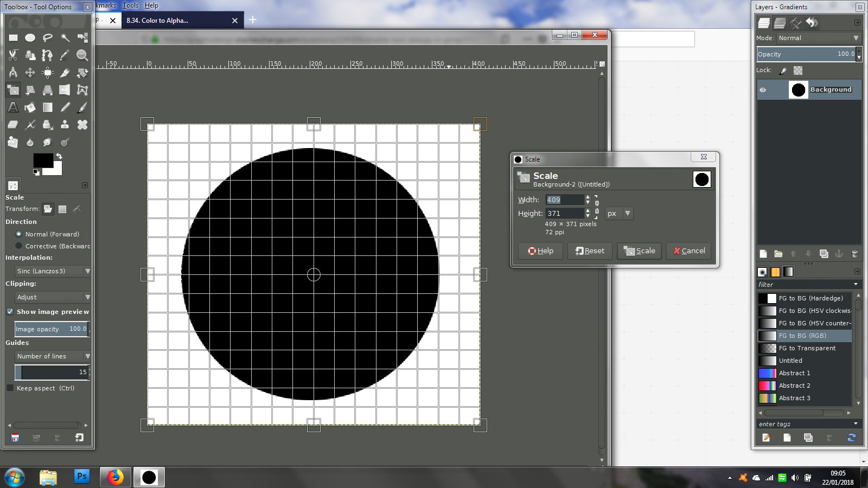The width and height of the screenshot is (868, 488).
Task: Open the layer Mode Normal dropdown
Action: pos(819,38)
